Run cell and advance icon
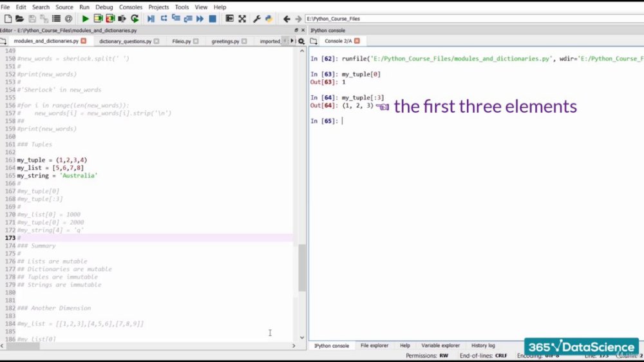The image size is (644, 362). coord(110,19)
